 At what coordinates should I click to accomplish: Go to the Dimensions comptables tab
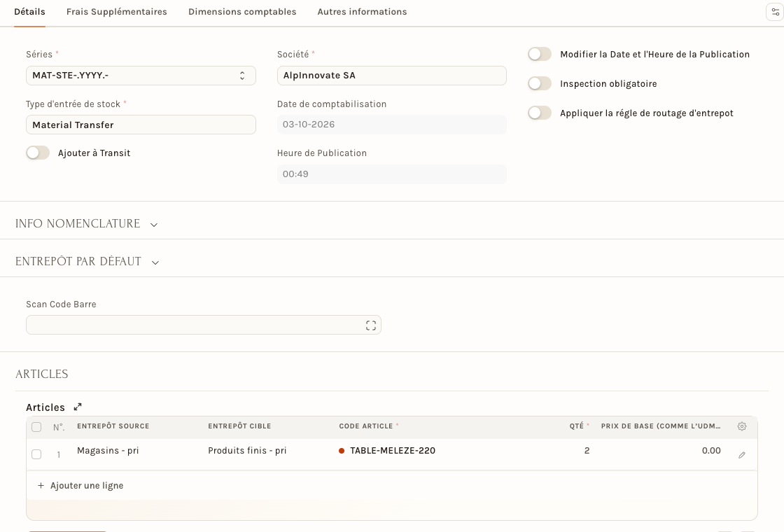(242, 12)
